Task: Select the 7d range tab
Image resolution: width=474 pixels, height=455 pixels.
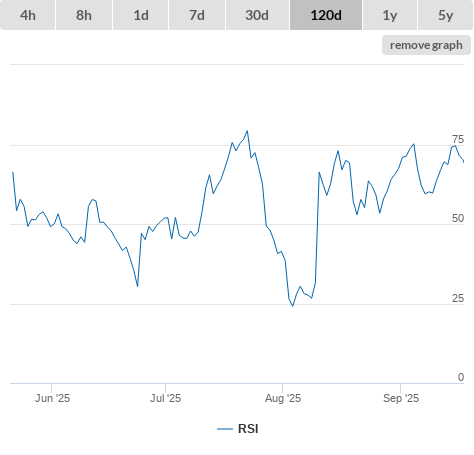Action: pyautogui.click(x=197, y=15)
